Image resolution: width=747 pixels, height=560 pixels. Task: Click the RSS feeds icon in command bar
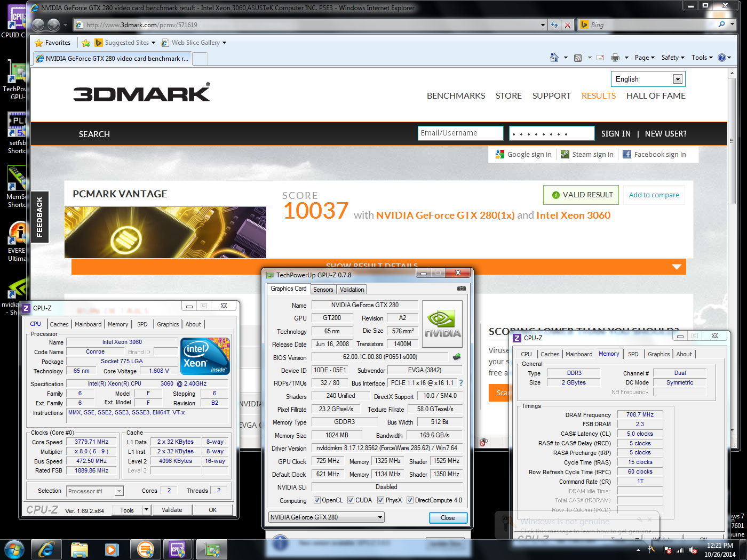tap(578, 58)
